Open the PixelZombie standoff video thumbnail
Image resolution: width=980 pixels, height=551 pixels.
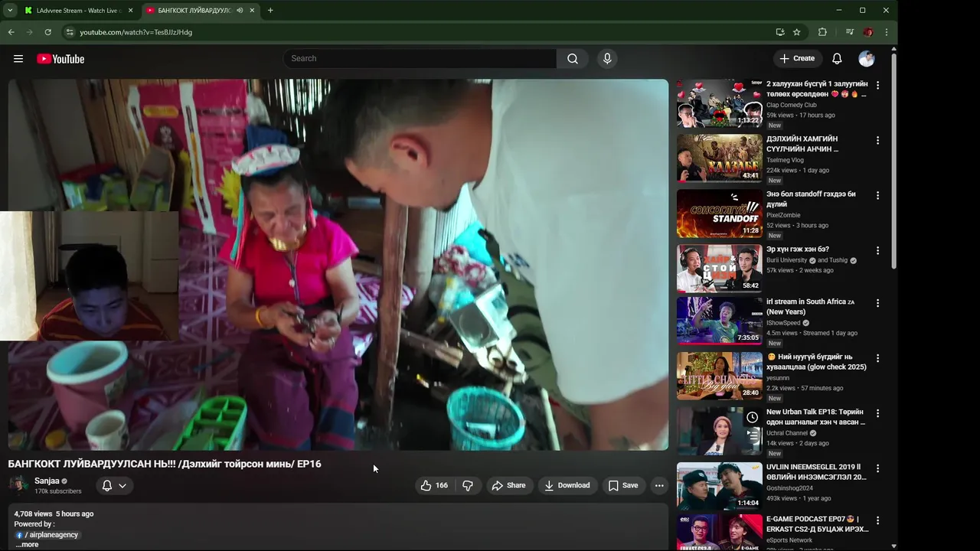pos(720,214)
